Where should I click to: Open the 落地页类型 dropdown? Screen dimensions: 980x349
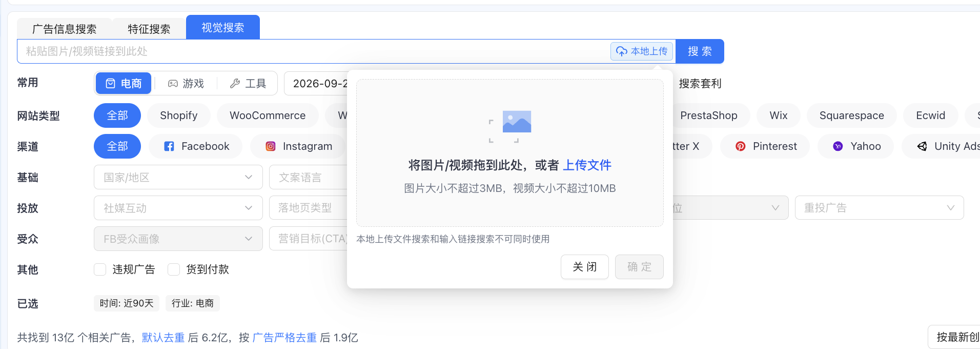pyautogui.click(x=308, y=208)
